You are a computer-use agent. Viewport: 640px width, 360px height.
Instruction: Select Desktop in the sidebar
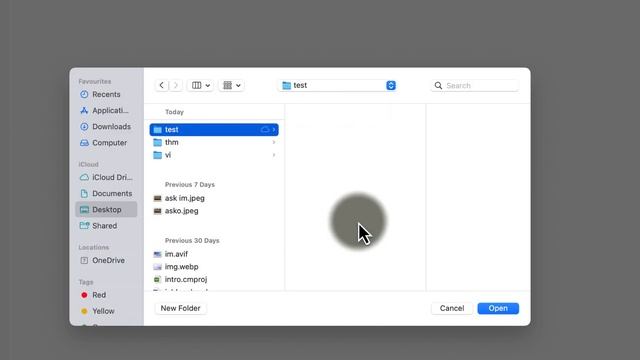(106, 209)
